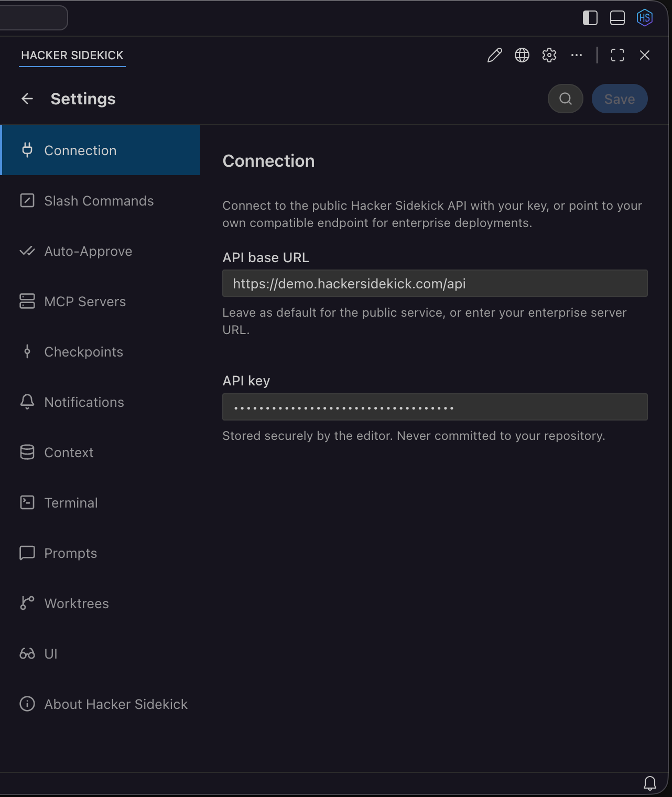Open the globe icon in header

522,55
